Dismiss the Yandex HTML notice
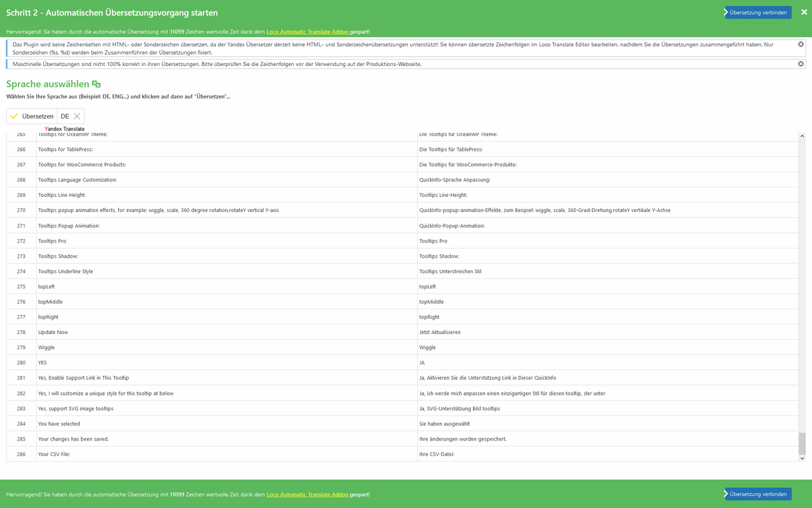 coord(801,44)
